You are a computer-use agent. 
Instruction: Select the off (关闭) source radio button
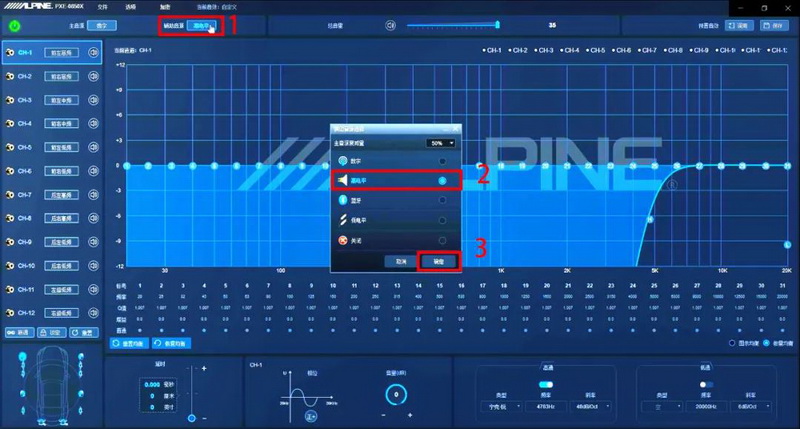pyautogui.click(x=442, y=240)
